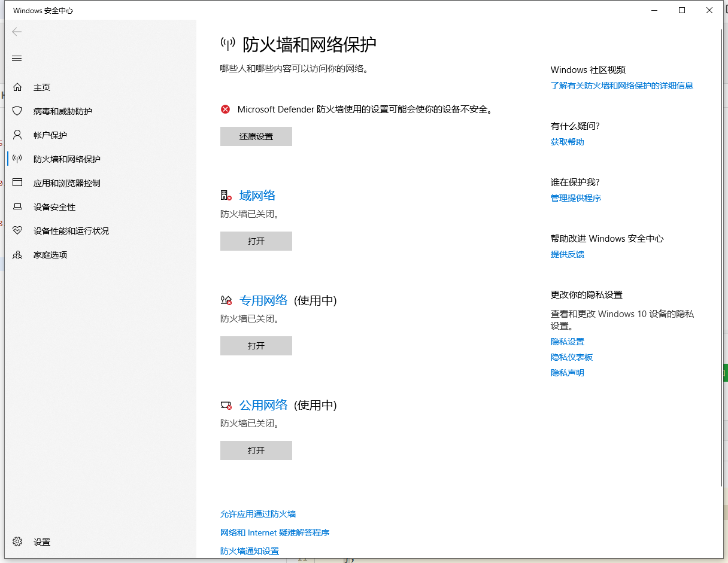Open the hamburger navigation menu

click(x=17, y=58)
